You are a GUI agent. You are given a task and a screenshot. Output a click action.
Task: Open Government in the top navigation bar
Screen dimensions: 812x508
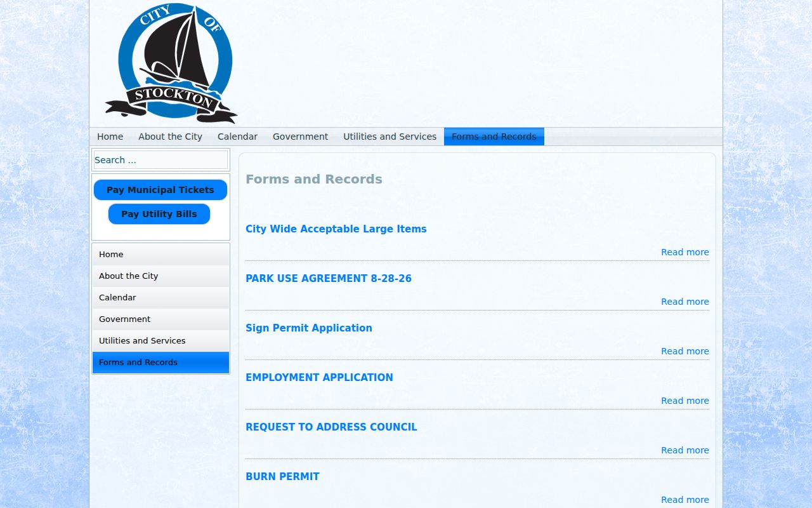coord(300,137)
